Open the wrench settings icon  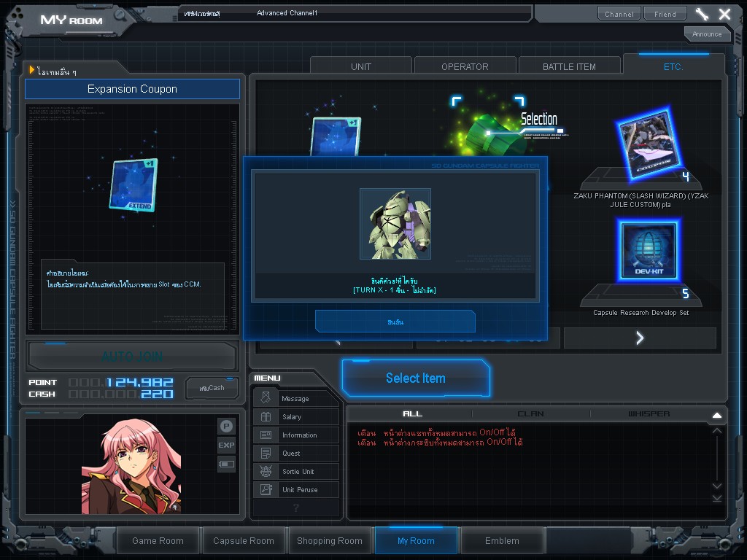point(702,14)
